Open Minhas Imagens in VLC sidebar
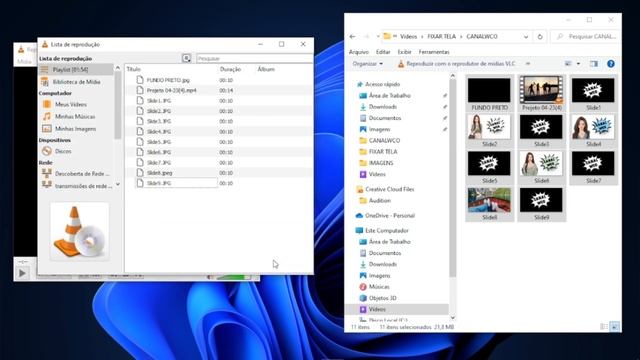 point(75,129)
